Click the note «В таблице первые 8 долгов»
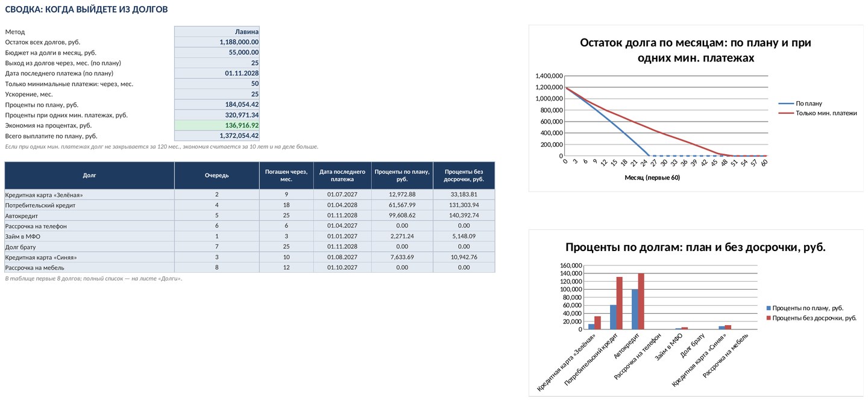 coord(93,279)
